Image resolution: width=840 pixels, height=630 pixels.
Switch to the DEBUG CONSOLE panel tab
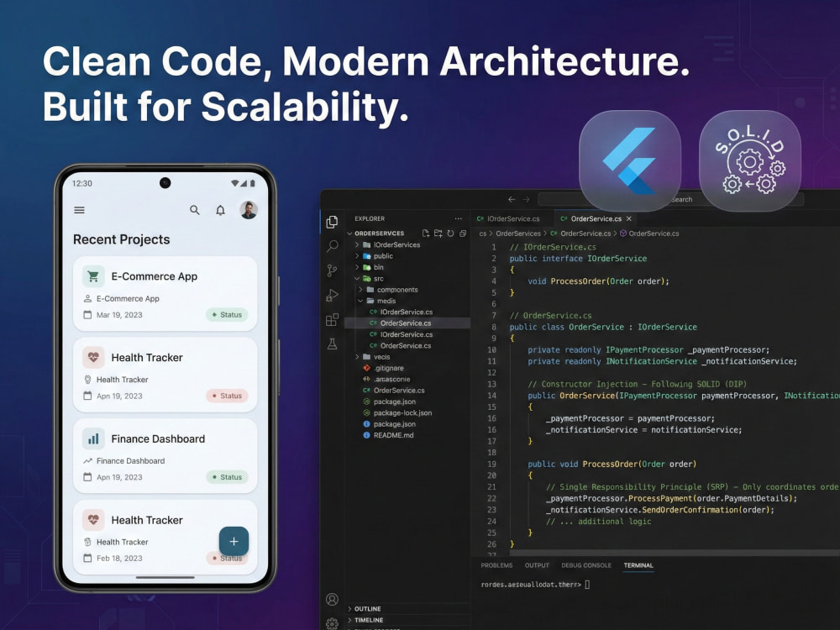[x=586, y=565]
